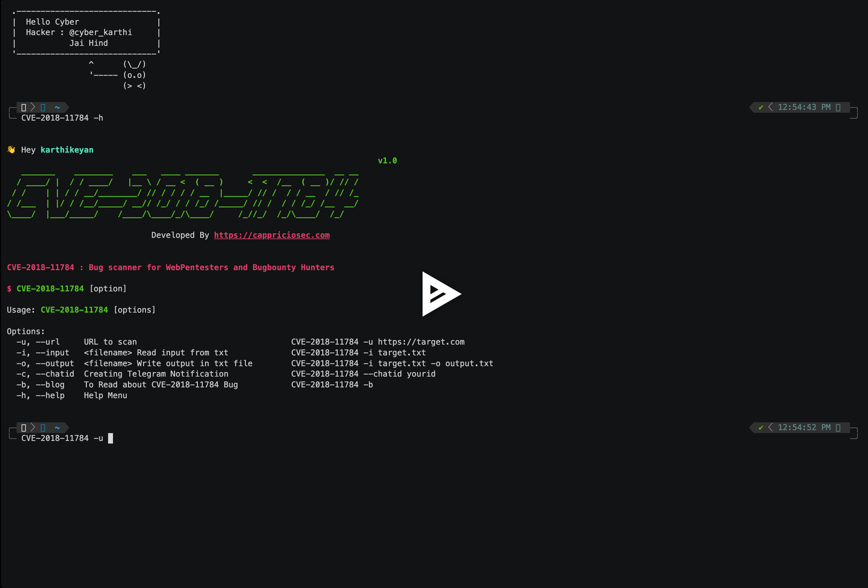
Task: Click the home directory tilde icon
Action: tap(57, 107)
